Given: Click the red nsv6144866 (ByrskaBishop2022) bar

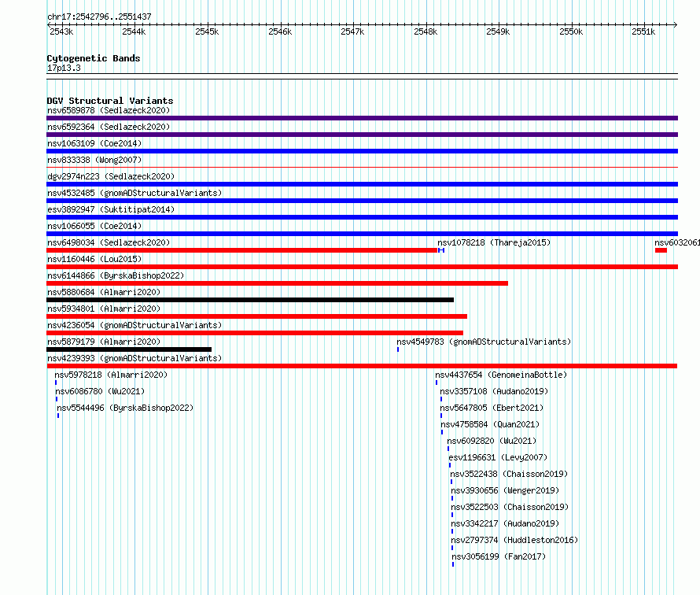Looking at the screenshot, I should (277, 283).
